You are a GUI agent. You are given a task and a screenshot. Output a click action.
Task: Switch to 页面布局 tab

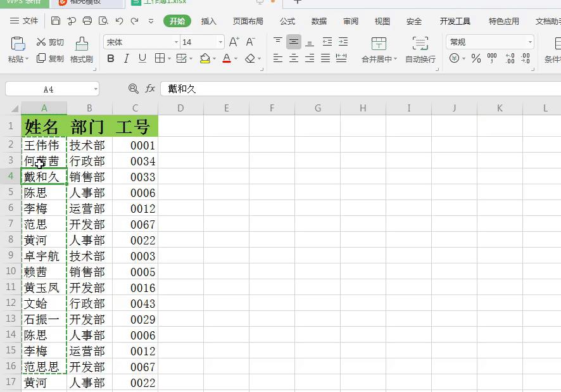point(248,21)
